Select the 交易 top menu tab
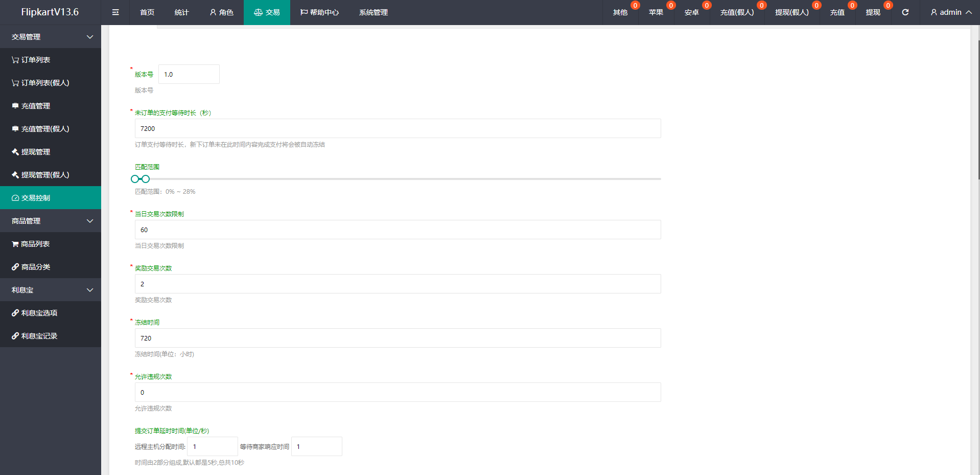Screen dimensions: 980x475 pos(267,12)
